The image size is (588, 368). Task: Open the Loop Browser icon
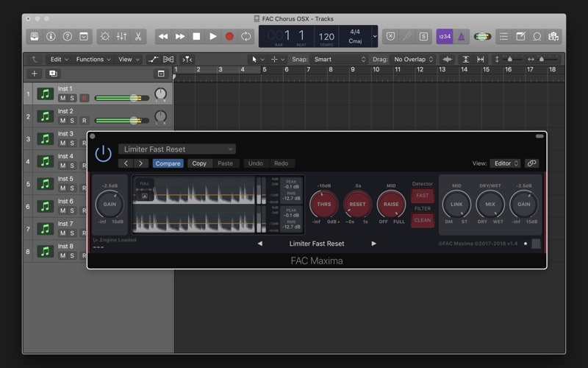(537, 36)
